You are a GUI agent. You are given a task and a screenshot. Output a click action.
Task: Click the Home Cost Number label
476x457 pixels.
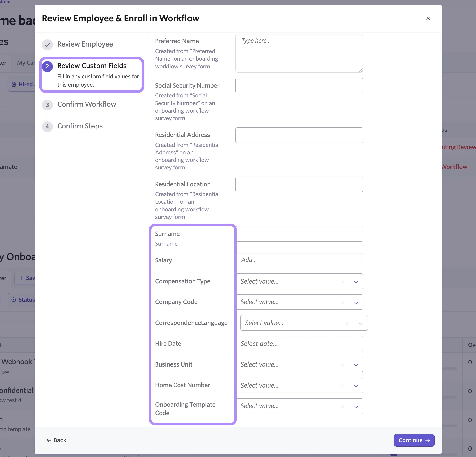click(182, 385)
